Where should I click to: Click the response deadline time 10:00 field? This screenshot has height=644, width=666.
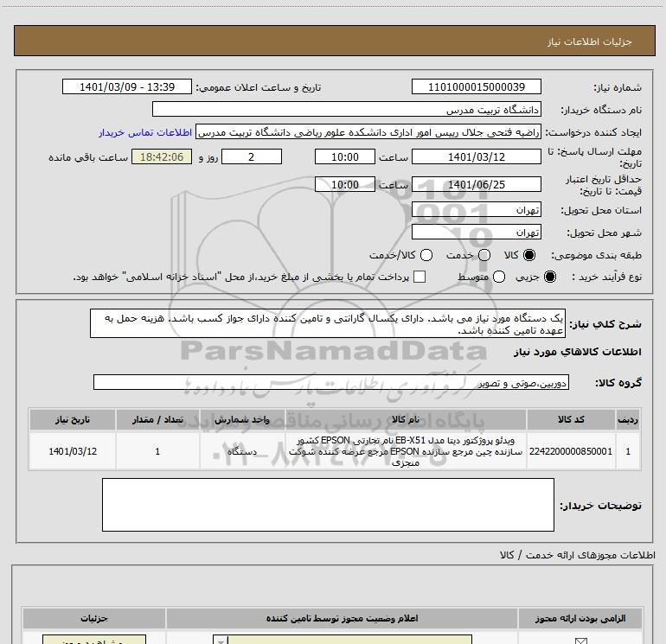(x=345, y=156)
